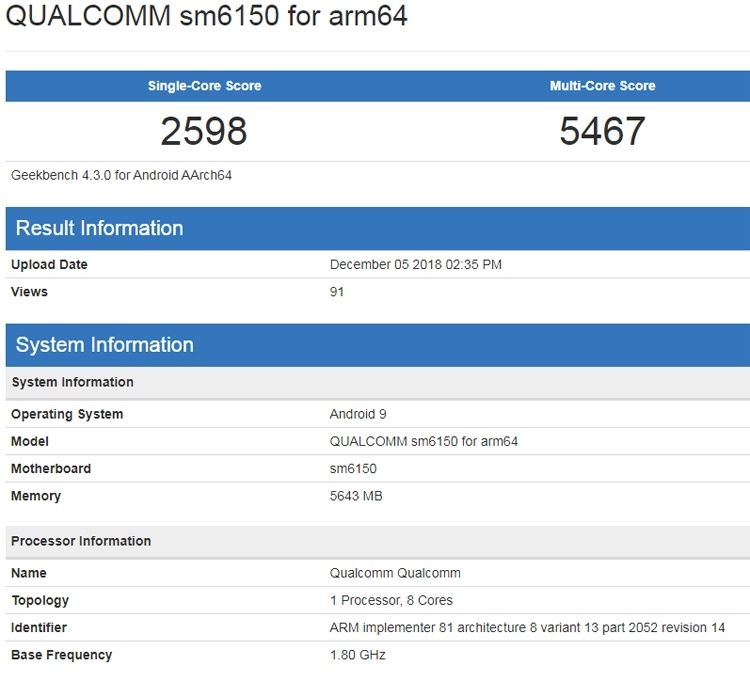Click the 'Multi-Core Score' header
This screenshot has width=750, height=681.
coord(602,86)
